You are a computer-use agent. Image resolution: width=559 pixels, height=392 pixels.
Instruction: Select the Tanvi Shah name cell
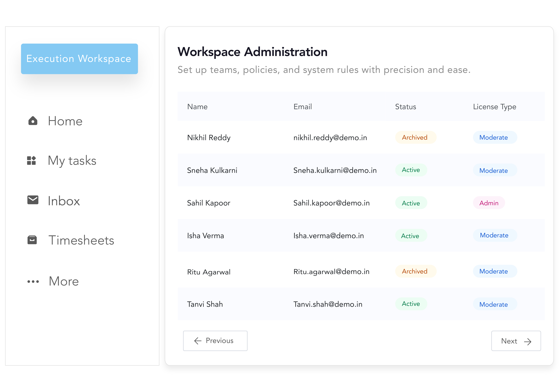coord(205,304)
